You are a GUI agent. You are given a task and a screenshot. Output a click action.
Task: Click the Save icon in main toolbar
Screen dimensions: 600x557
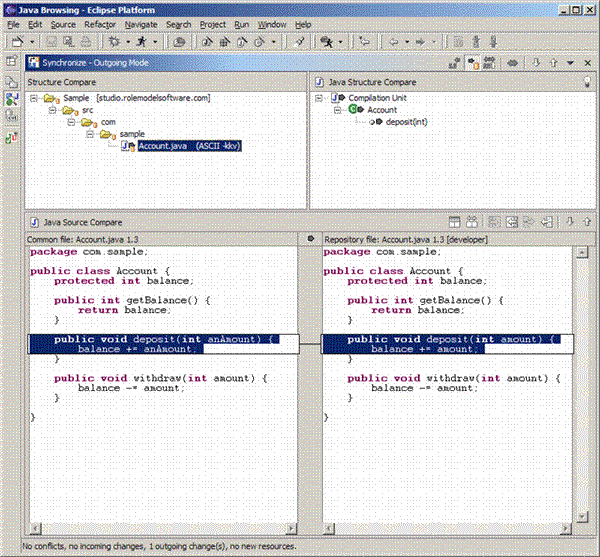point(51,41)
